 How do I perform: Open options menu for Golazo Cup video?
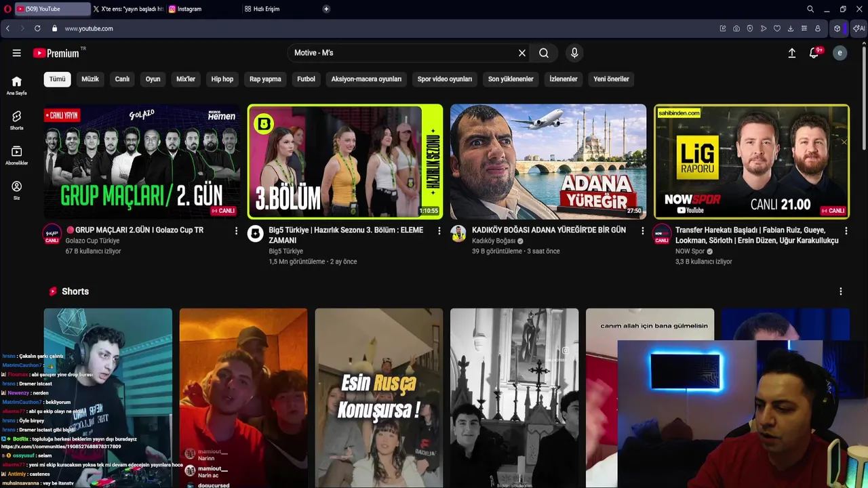[236, 231]
